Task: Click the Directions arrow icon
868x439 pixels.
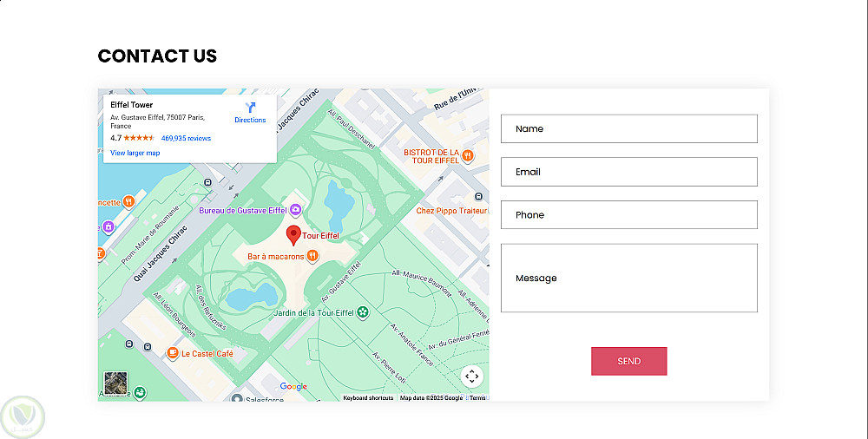Action: point(250,108)
